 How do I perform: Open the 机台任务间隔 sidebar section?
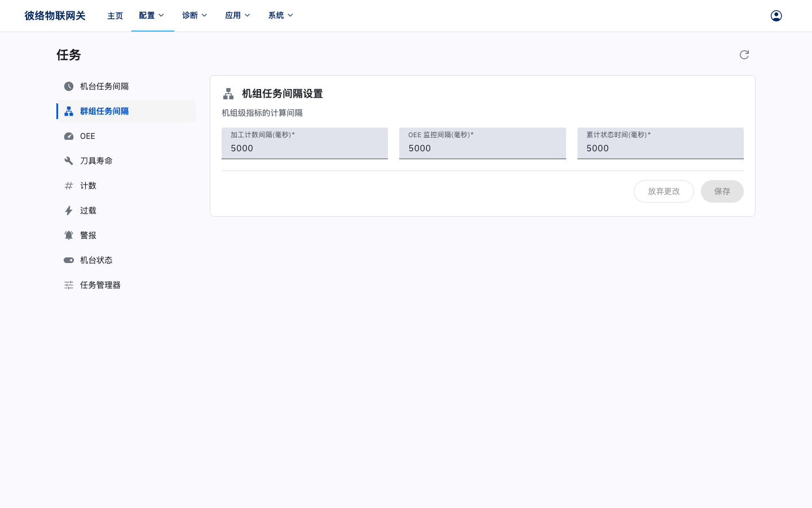(x=126, y=86)
